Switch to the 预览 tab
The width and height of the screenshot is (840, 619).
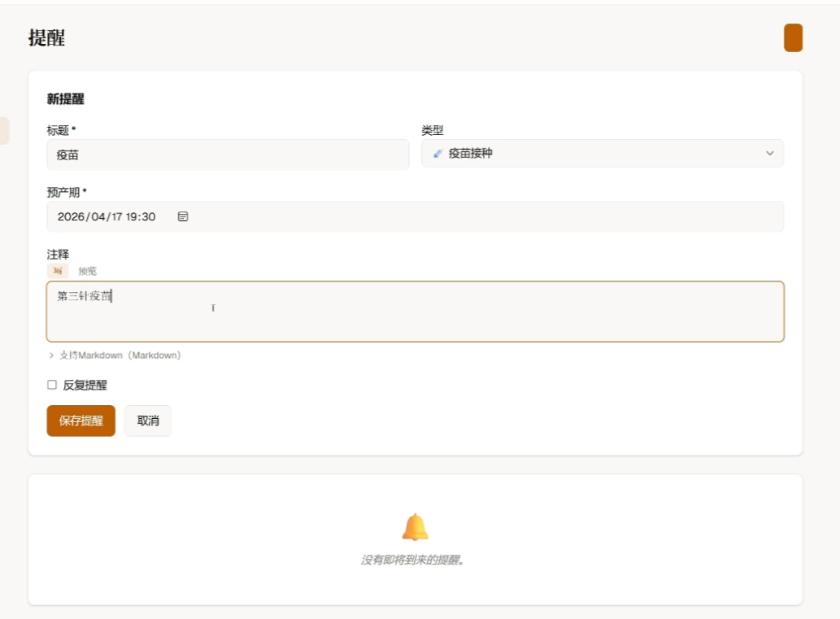point(87,271)
